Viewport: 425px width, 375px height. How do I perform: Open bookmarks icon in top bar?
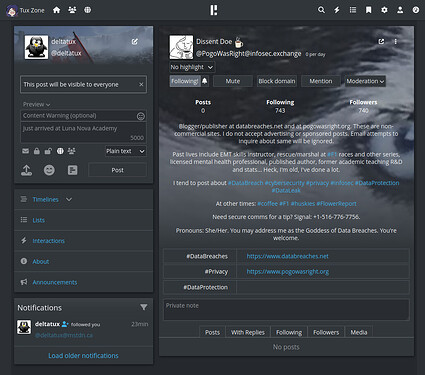click(x=368, y=10)
